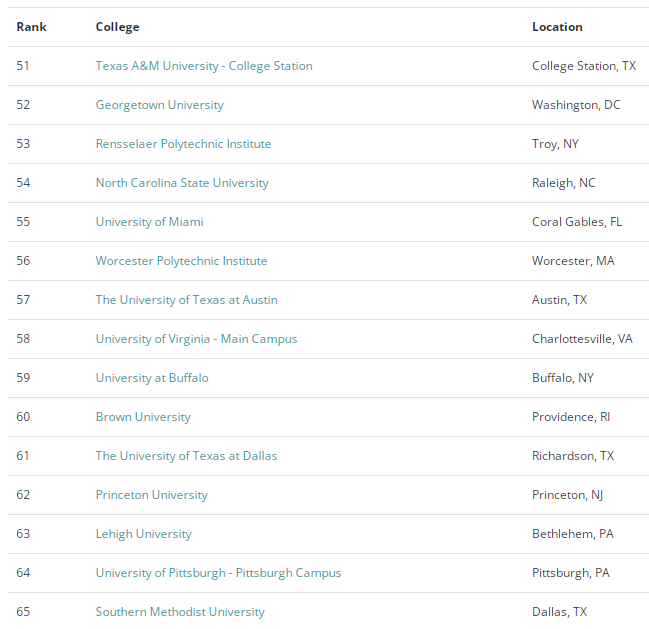This screenshot has height=629, width=649.
Task: Click the Georgetown University link
Action: (159, 105)
